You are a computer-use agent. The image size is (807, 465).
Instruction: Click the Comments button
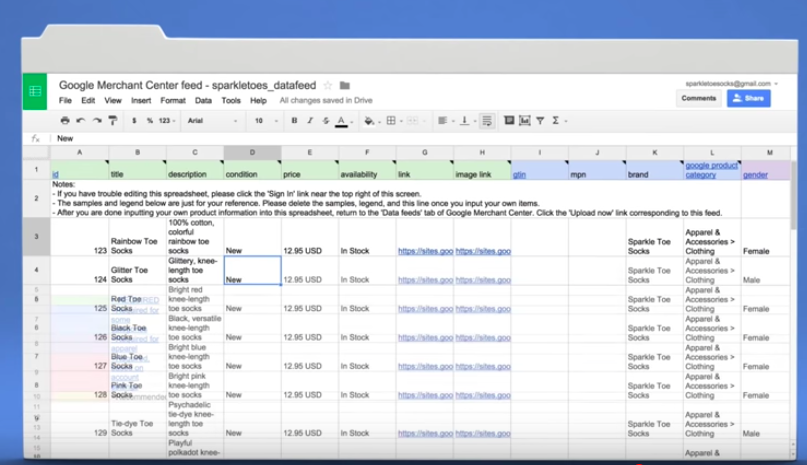pyautogui.click(x=698, y=98)
